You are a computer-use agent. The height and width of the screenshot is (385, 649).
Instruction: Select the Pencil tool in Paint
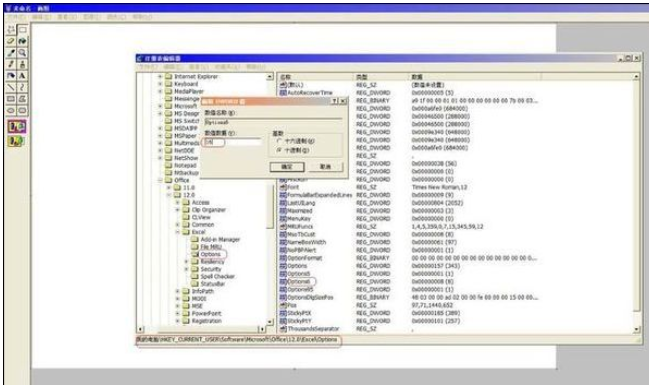pos(11,64)
